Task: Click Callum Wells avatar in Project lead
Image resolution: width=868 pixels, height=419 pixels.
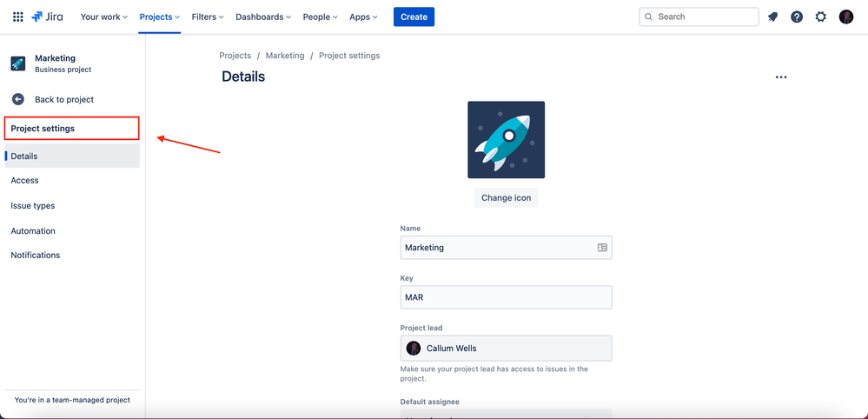Action: (x=413, y=348)
